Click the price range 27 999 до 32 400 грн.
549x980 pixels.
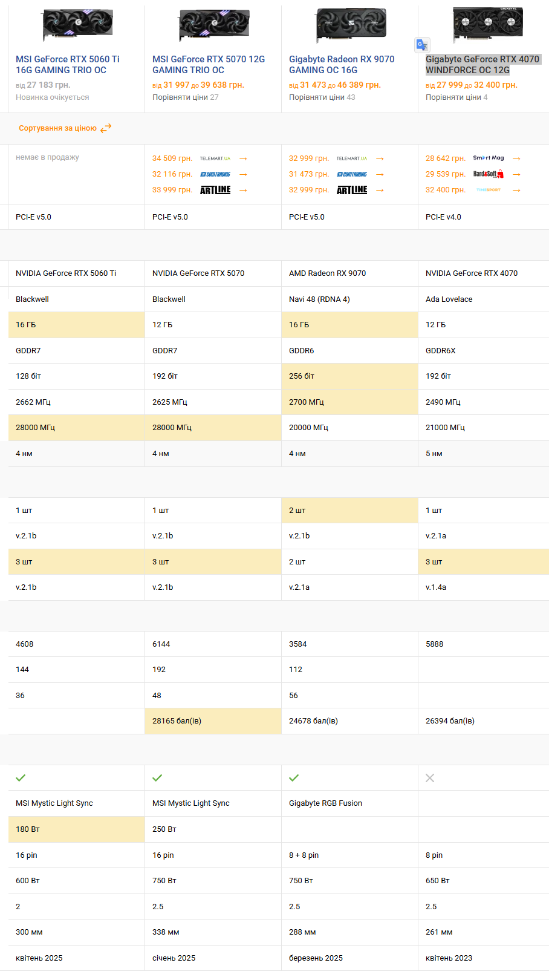(x=472, y=85)
